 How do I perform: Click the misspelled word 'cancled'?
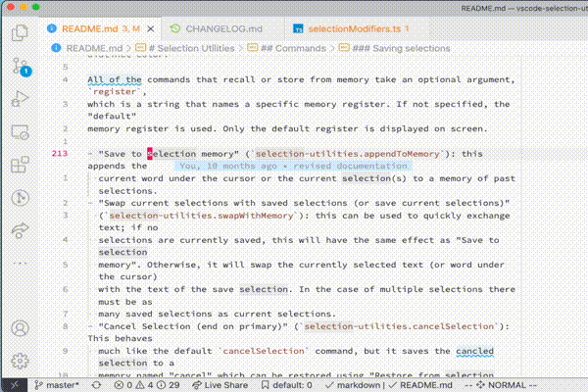[x=474, y=351]
